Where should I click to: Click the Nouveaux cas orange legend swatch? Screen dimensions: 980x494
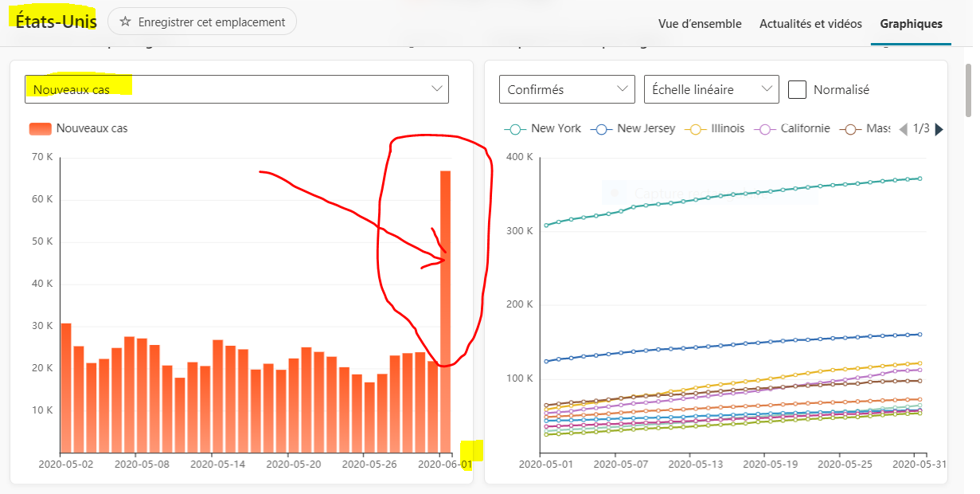(x=40, y=128)
